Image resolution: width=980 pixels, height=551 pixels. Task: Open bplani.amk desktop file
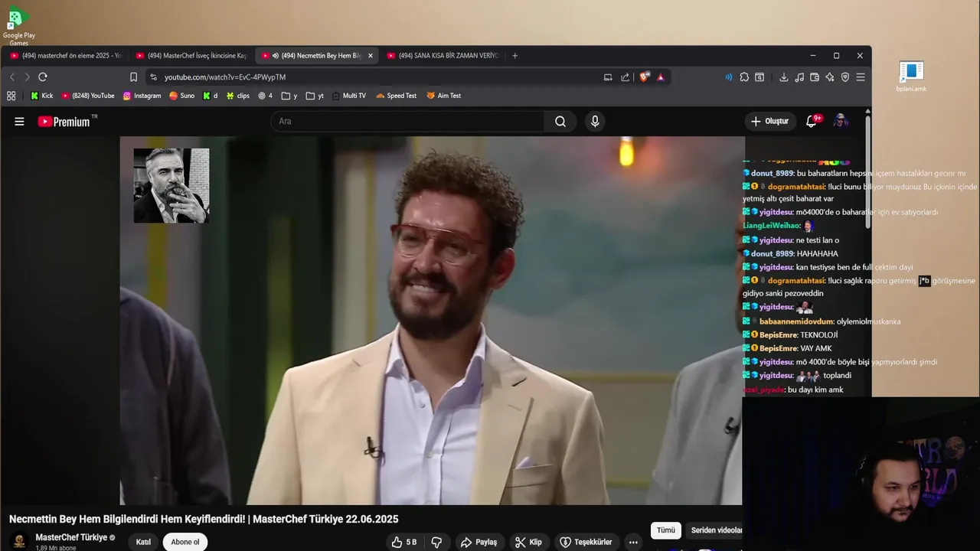911,77
